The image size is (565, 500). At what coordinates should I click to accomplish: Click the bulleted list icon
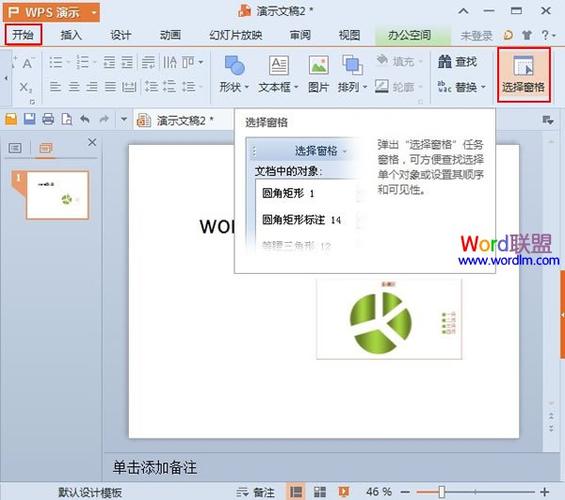(x=56, y=62)
